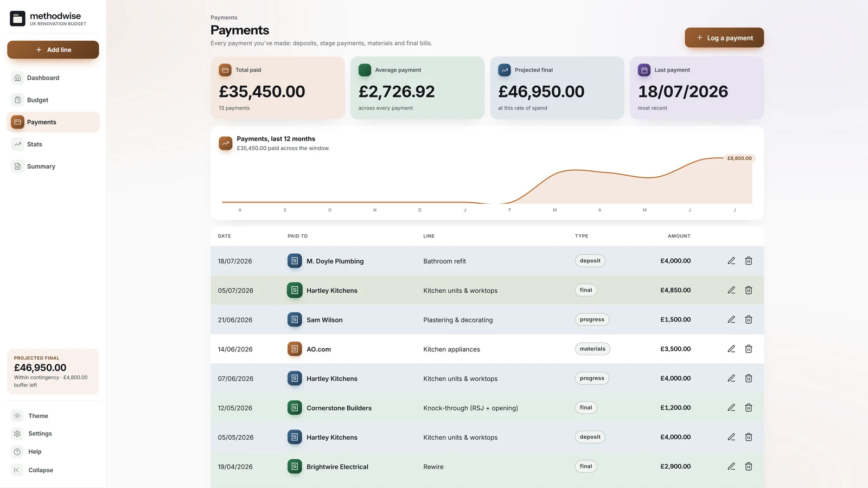Delete the Cornerstone Builders payment
Image resolution: width=868 pixels, height=488 pixels.
pos(749,408)
